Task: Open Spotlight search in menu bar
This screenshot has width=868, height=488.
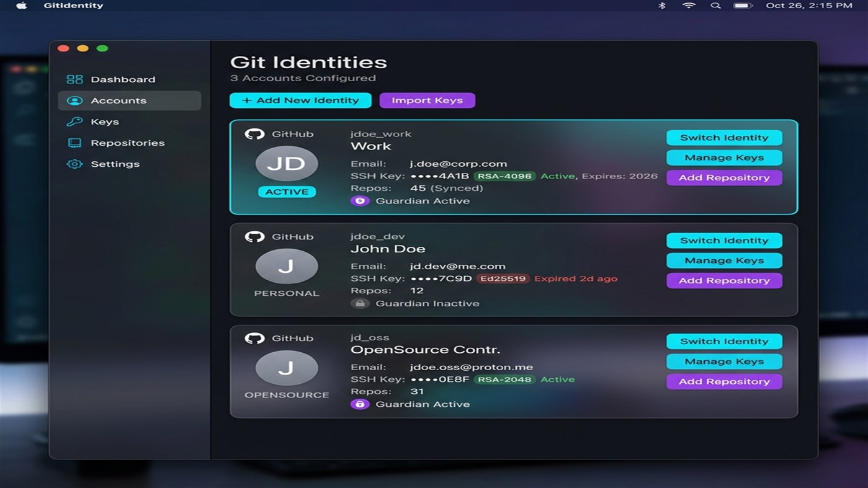Action: point(715,6)
